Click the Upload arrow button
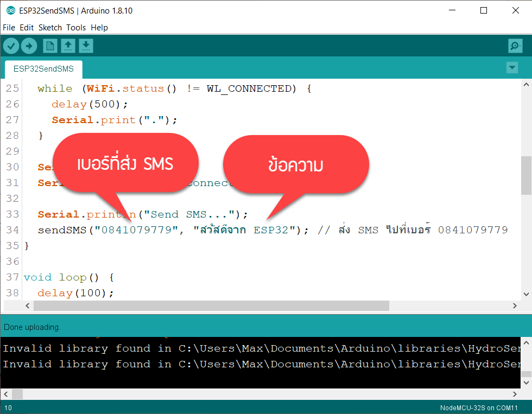Viewport: 532px width, 414px height. (29, 46)
